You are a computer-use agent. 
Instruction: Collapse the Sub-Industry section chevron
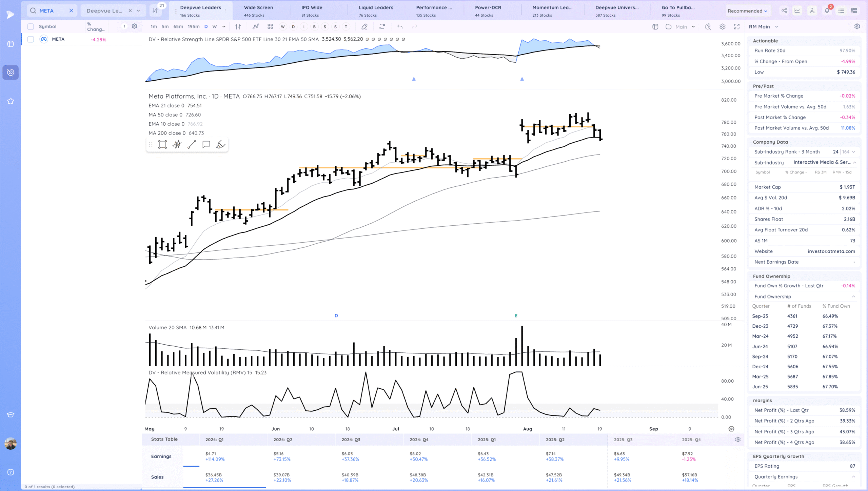(855, 163)
